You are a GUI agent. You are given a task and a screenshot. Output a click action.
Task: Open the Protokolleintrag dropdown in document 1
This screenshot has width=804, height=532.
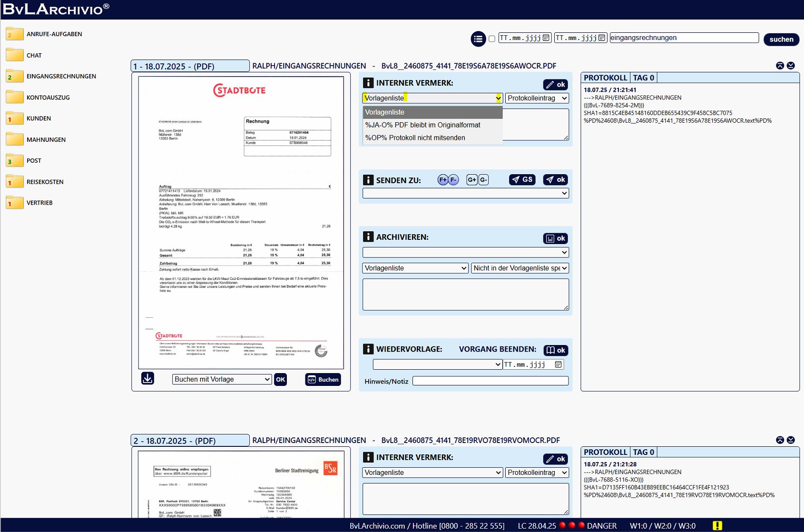coord(537,98)
